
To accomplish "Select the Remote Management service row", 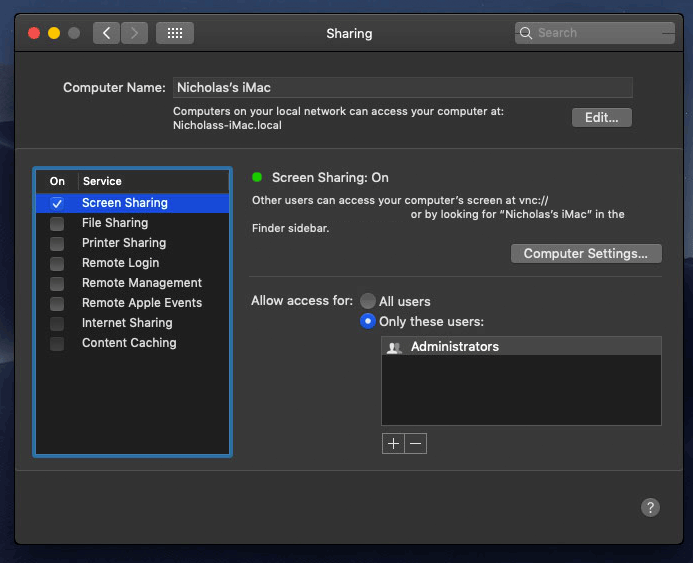I will pyautogui.click(x=133, y=283).
